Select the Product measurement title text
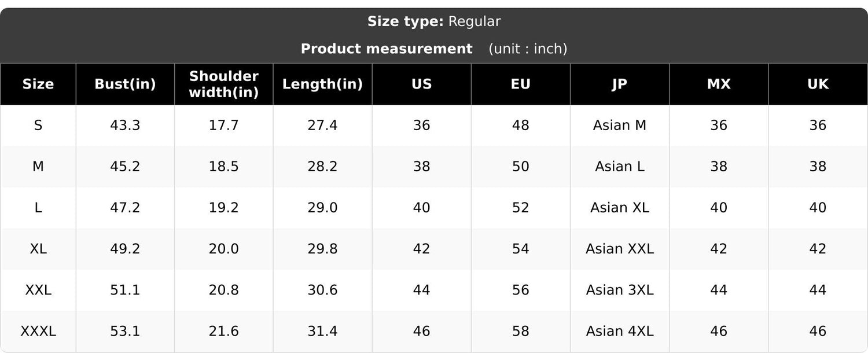This screenshot has height=353, width=868. pos(387,49)
